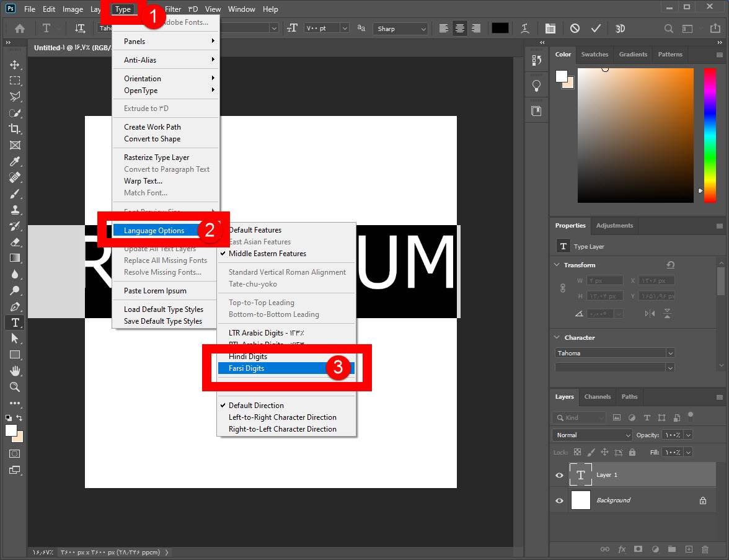Viewport: 729px width, 560px height.
Task: Collapse the Transform section
Action: tap(556, 265)
